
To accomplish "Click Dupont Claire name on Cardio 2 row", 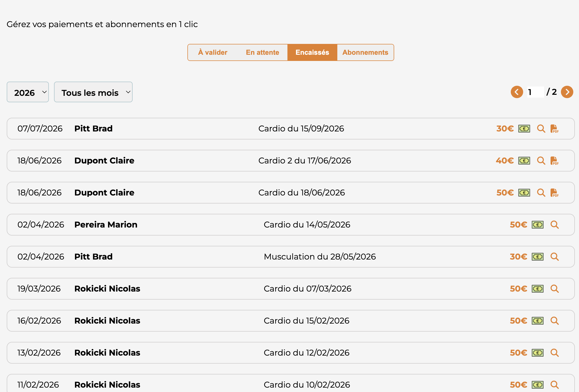I will 104,161.
